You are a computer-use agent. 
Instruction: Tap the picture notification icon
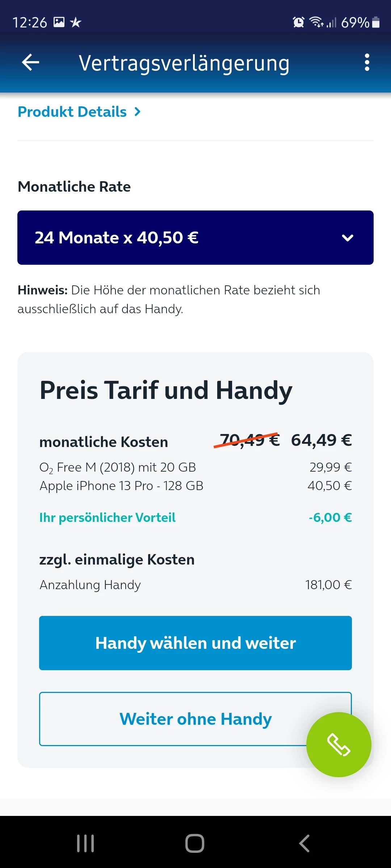tap(59, 22)
